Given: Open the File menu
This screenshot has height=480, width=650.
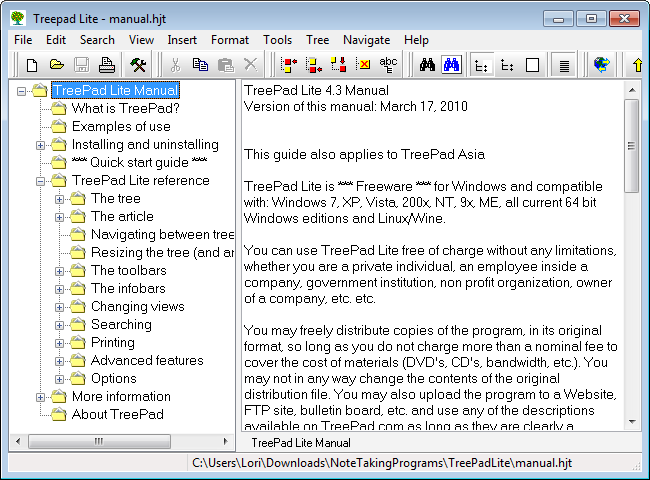Looking at the screenshot, I should pos(23,40).
